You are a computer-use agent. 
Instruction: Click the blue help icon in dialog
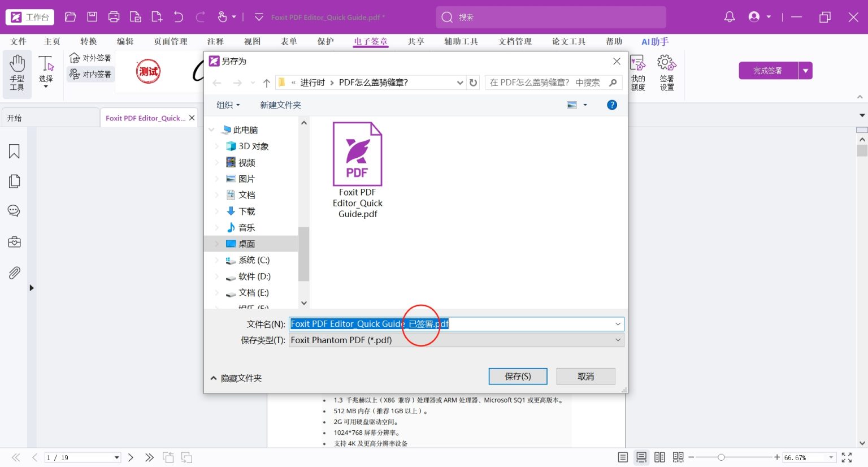pos(611,105)
